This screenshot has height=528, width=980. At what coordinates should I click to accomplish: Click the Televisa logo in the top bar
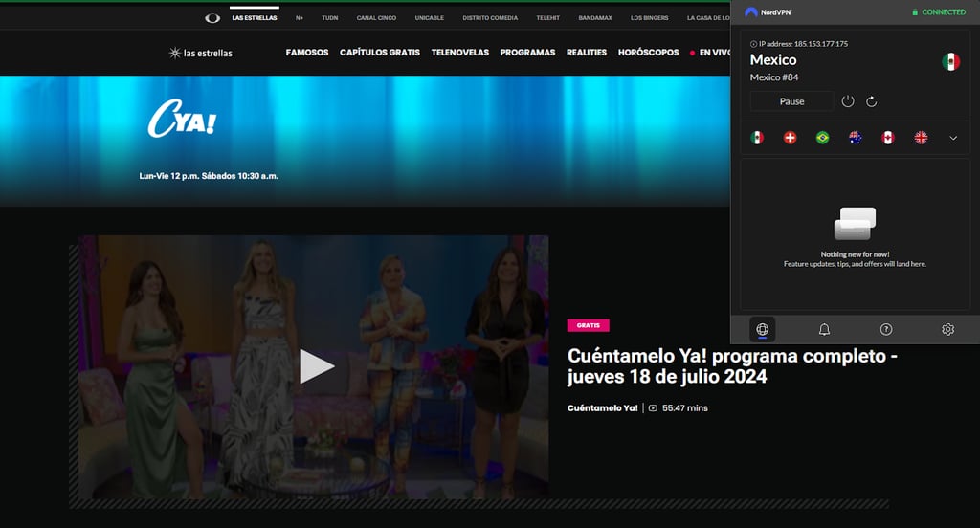(212, 18)
